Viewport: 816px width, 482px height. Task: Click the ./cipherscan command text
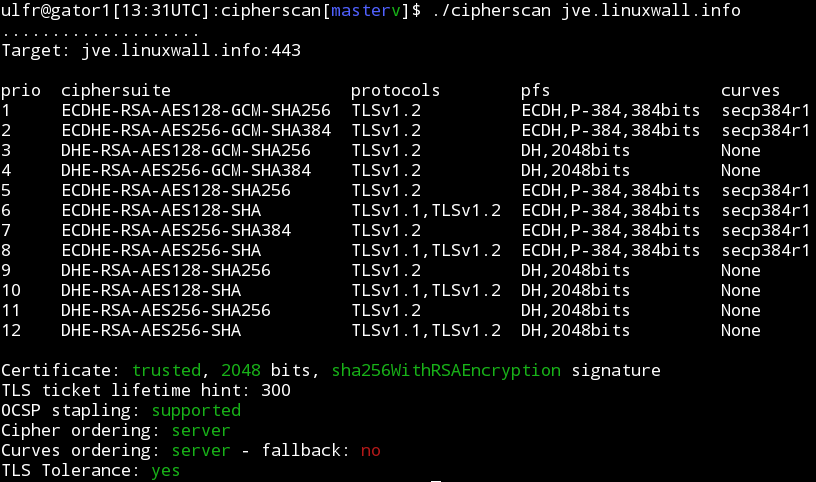click(491, 10)
